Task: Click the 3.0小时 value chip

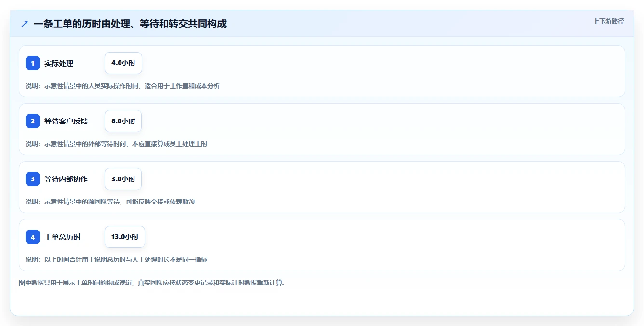Action: [123, 179]
